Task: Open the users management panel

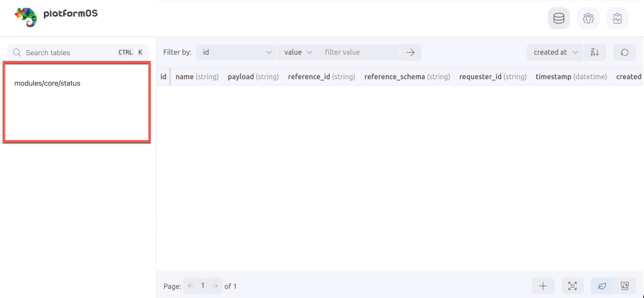Action: tap(588, 18)
